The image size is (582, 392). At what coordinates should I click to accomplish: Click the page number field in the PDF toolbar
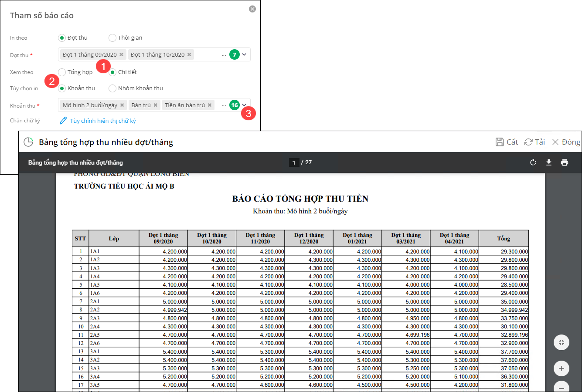294,162
